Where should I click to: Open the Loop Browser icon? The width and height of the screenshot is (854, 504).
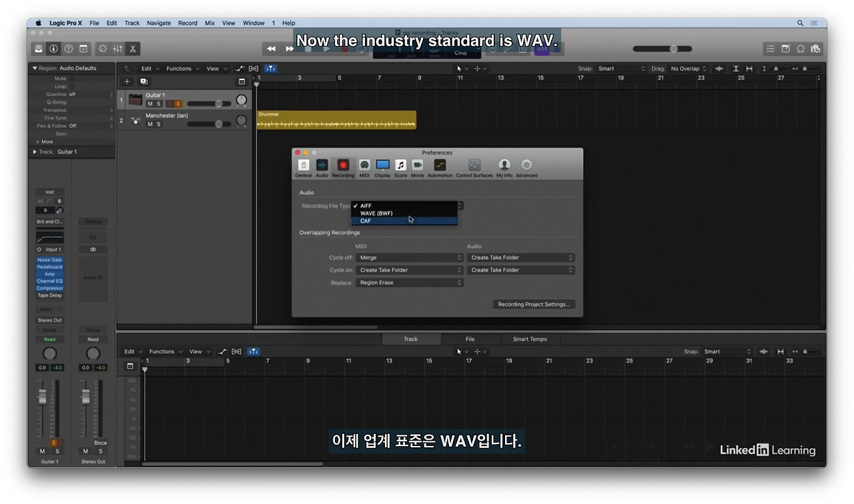800,49
